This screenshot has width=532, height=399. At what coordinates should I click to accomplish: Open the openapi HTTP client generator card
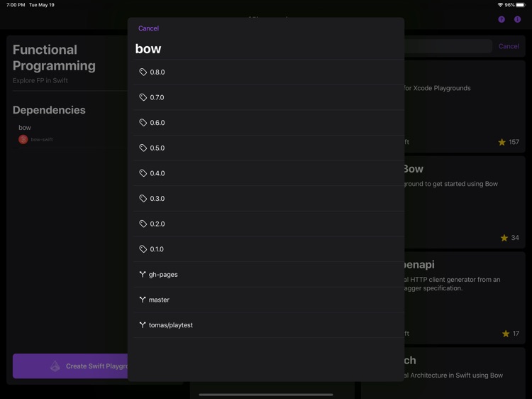(465, 298)
